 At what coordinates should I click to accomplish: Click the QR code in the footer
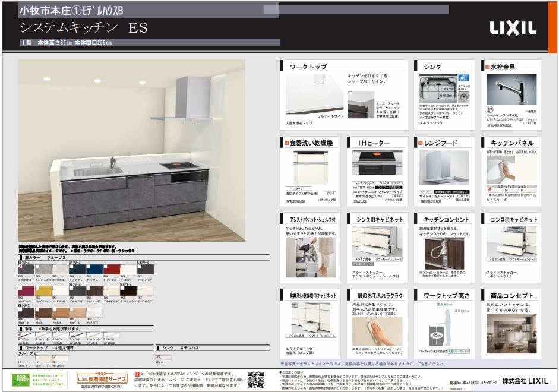256,380
